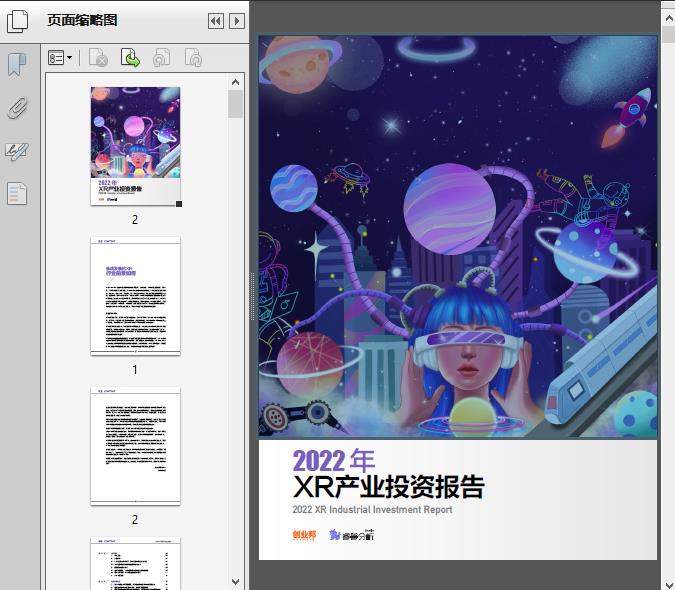Screen dimensions: 675x590
Task: Click the document view scrollbar thumb
Action: point(669,34)
